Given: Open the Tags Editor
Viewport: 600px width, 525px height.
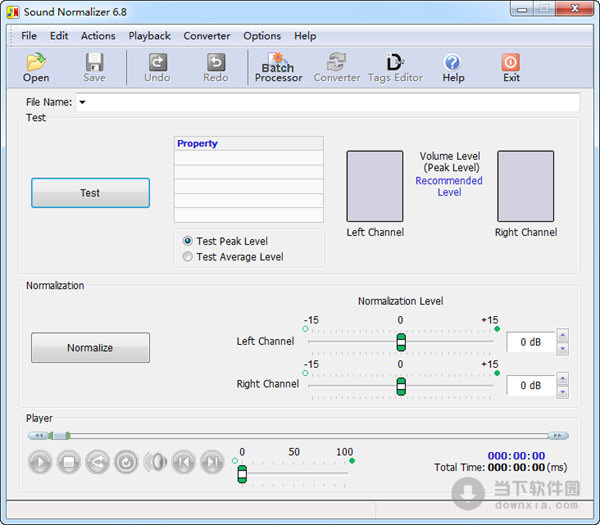Looking at the screenshot, I should pos(395,67).
